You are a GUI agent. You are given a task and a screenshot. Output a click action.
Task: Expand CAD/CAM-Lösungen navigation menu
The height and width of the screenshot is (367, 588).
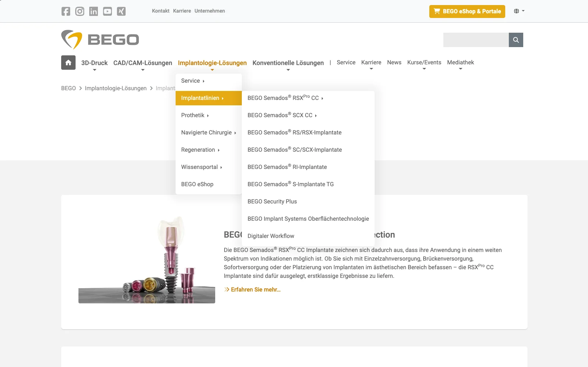click(143, 63)
